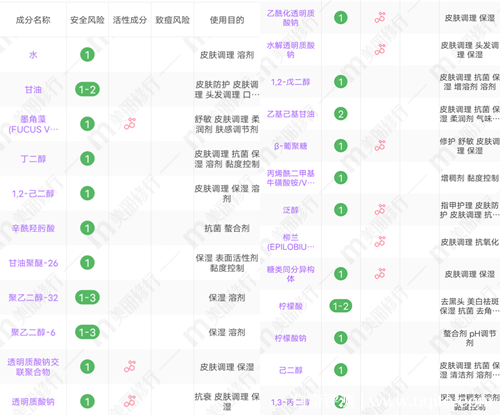Select the 安全风险 column header

87,20
